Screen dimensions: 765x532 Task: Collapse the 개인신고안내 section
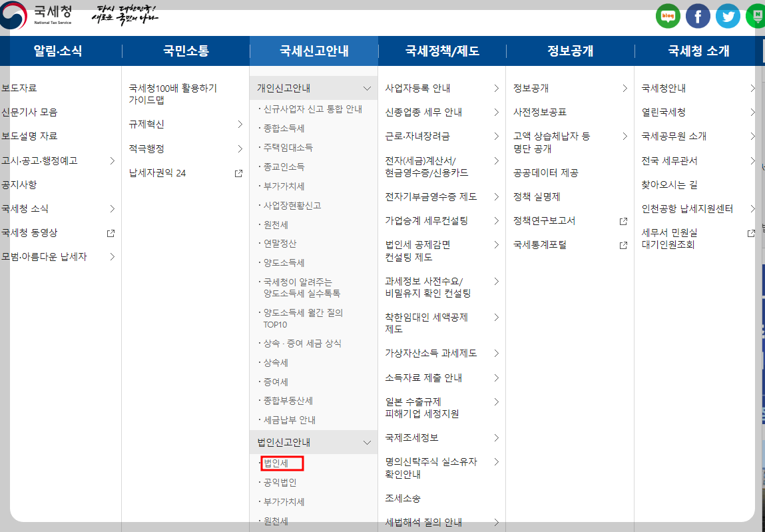pos(366,87)
